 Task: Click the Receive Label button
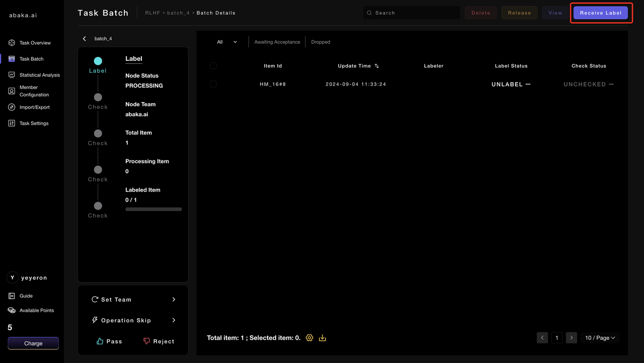click(601, 13)
